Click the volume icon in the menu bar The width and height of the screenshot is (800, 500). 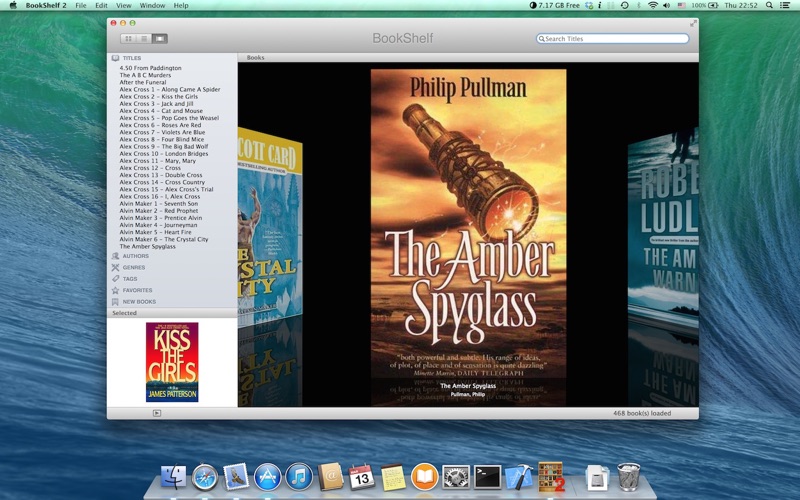coord(666,5)
